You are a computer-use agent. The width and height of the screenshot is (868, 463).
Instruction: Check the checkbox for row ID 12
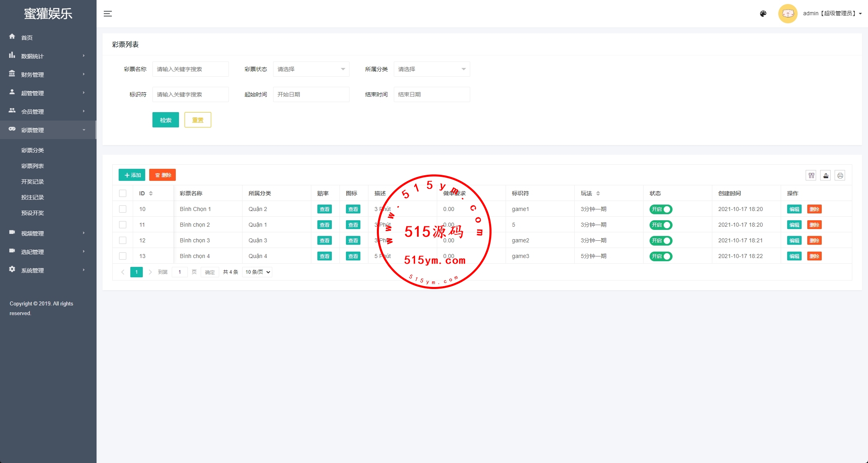pos(123,240)
